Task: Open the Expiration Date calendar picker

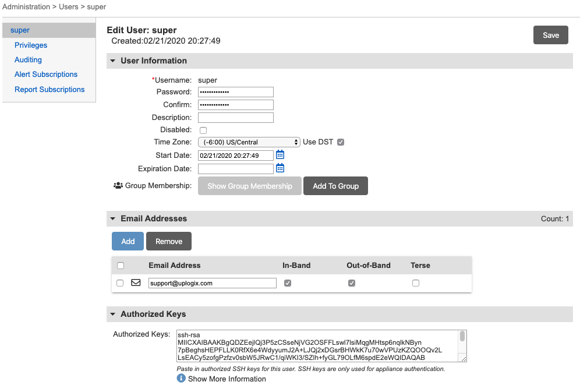Action: point(280,168)
